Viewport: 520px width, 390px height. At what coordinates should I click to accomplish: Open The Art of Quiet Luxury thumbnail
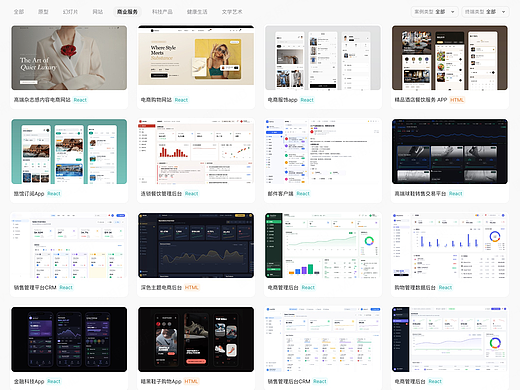tap(69, 58)
